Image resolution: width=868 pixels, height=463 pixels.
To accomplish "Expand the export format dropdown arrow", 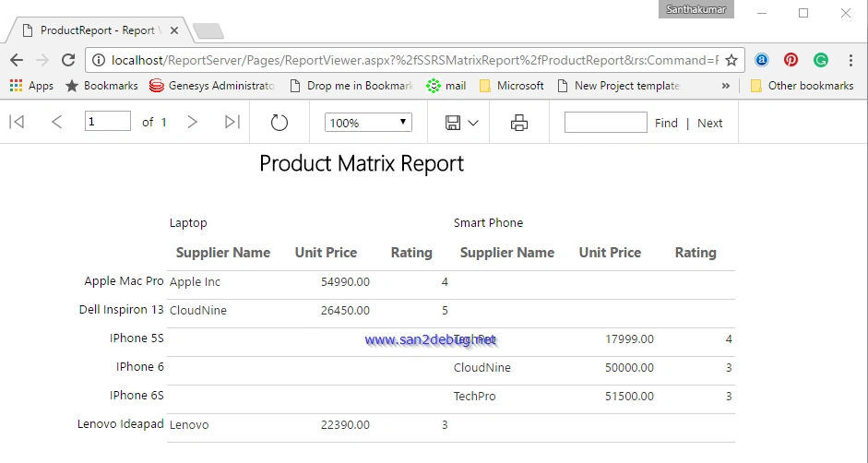I will (473, 123).
